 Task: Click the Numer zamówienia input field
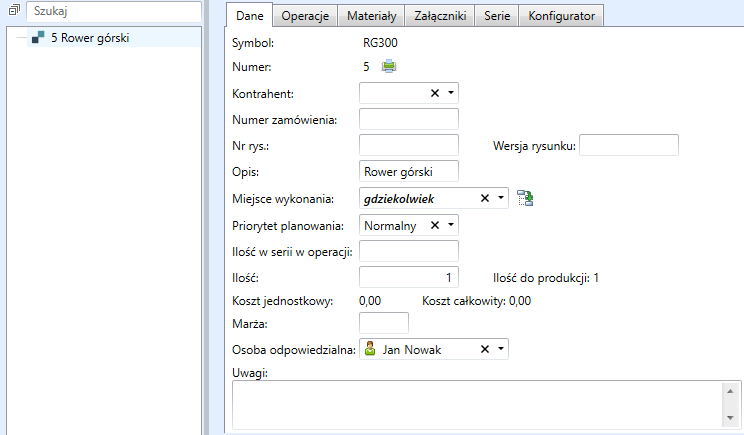pyautogui.click(x=408, y=120)
